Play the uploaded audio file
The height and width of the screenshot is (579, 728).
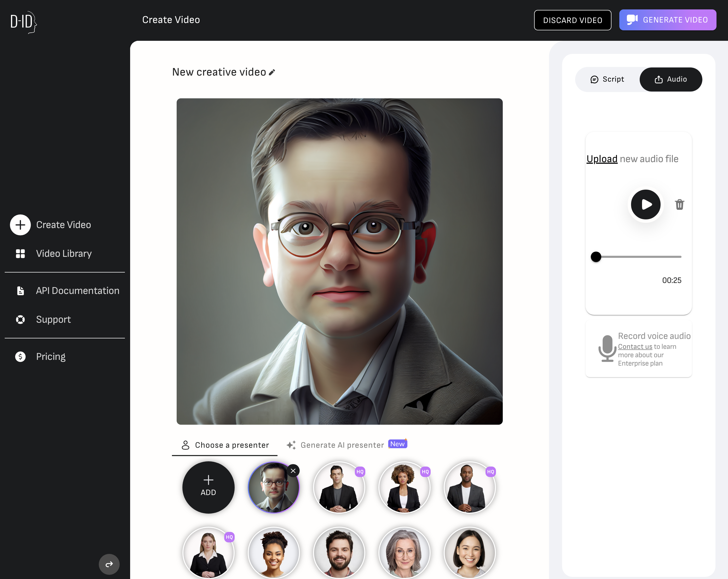pyautogui.click(x=646, y=205)
